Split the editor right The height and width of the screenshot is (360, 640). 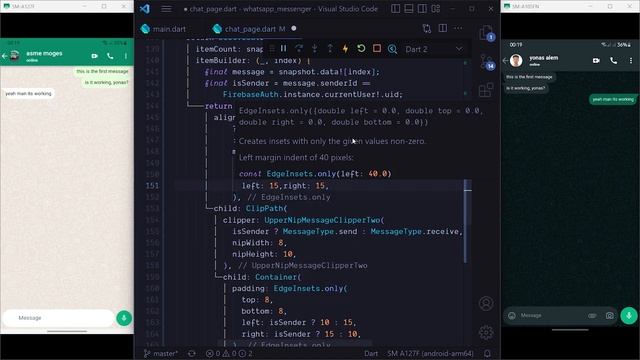pyautogui.click(x=442, y=29)
